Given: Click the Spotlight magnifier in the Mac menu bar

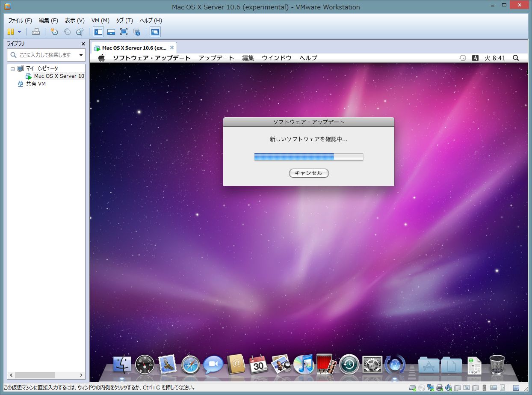Looking at the screenshot, I should 516,58.
